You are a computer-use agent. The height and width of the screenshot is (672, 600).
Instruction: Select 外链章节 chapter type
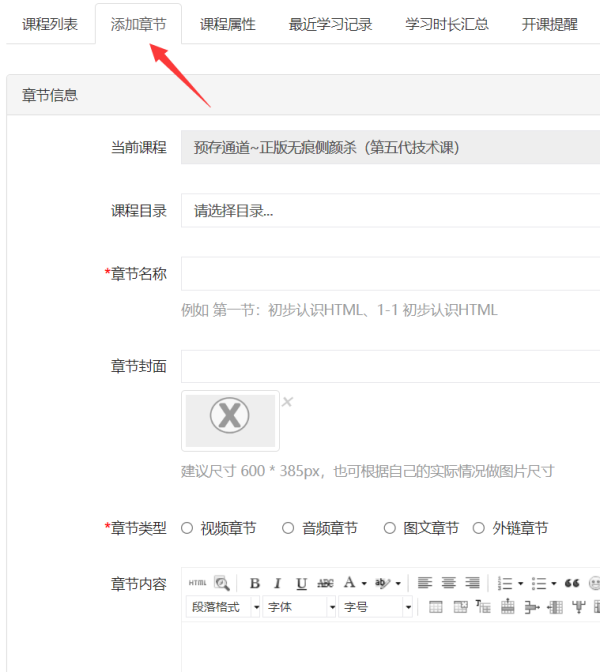[479, 528]
